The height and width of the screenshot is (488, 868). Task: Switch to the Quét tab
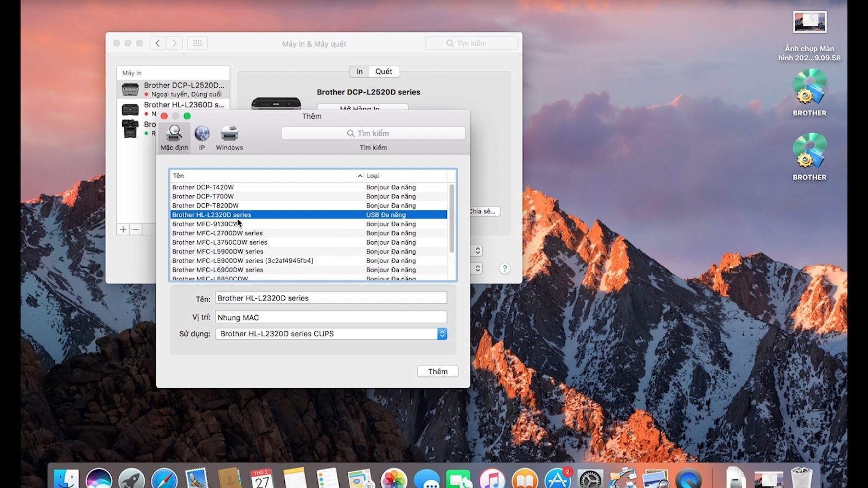coord(384,72)
